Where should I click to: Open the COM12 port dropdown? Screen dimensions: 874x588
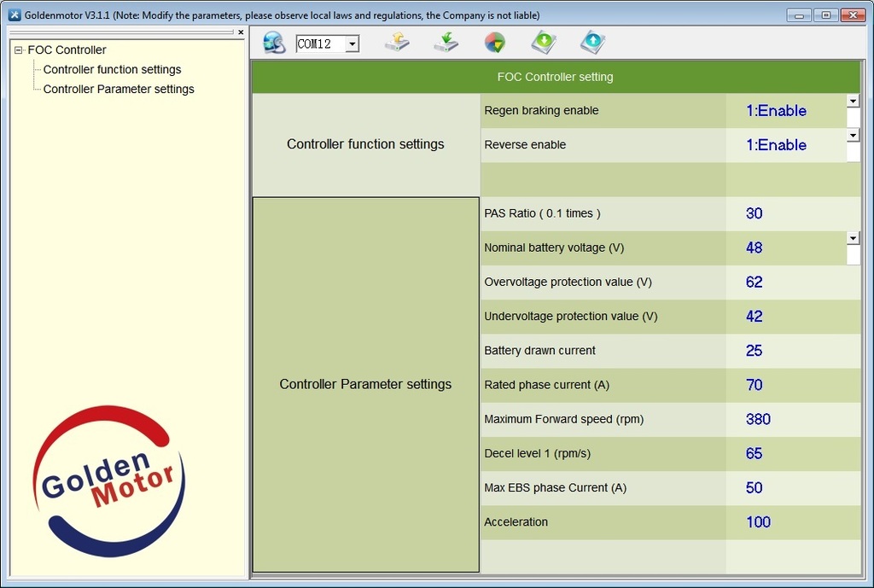(351, 43)
